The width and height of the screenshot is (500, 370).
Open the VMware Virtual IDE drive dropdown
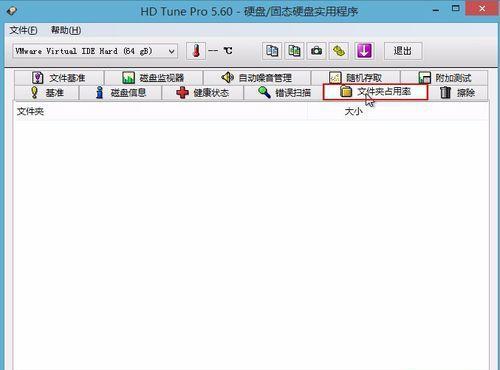click(95, 51)
